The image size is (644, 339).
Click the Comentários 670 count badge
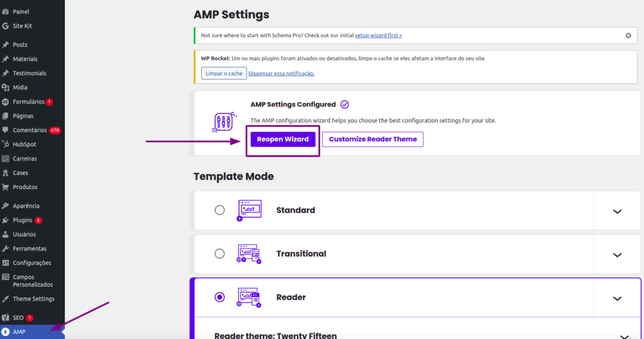click(x=55, y=130)
